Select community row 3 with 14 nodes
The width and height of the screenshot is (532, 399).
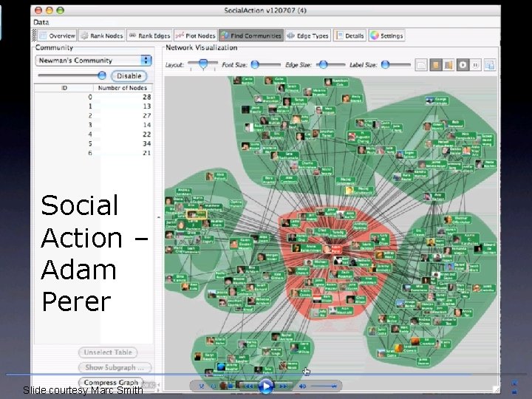pyautogui.click(x=93, y=125)
